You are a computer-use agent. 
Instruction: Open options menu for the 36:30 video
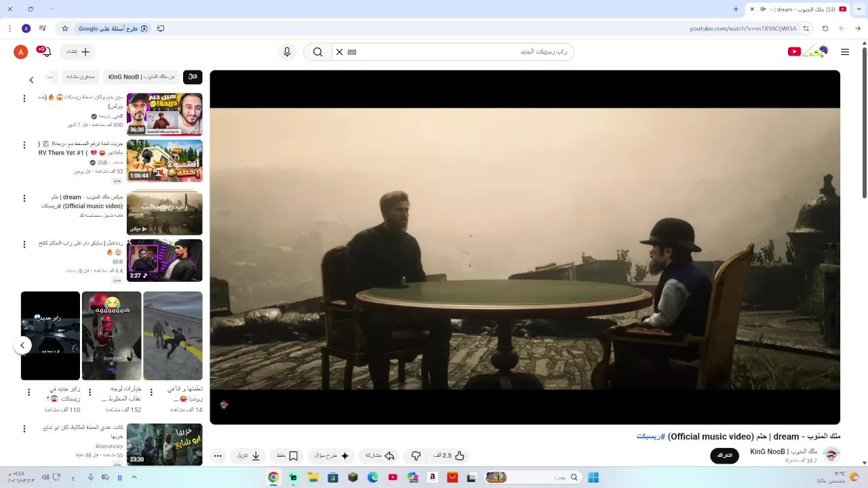24,99
